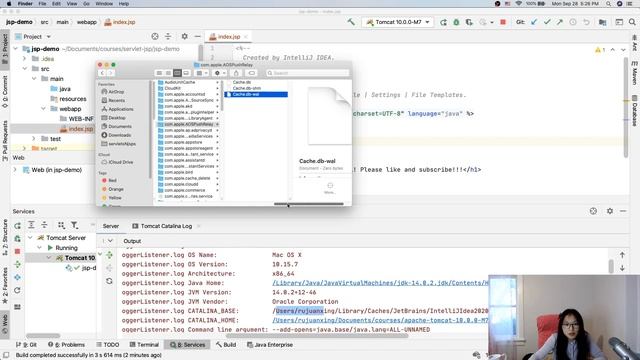Open the Go menu in menu bar
Image resolution: width=640 pixels, height=360 pixels.
(x=86, y=4)
